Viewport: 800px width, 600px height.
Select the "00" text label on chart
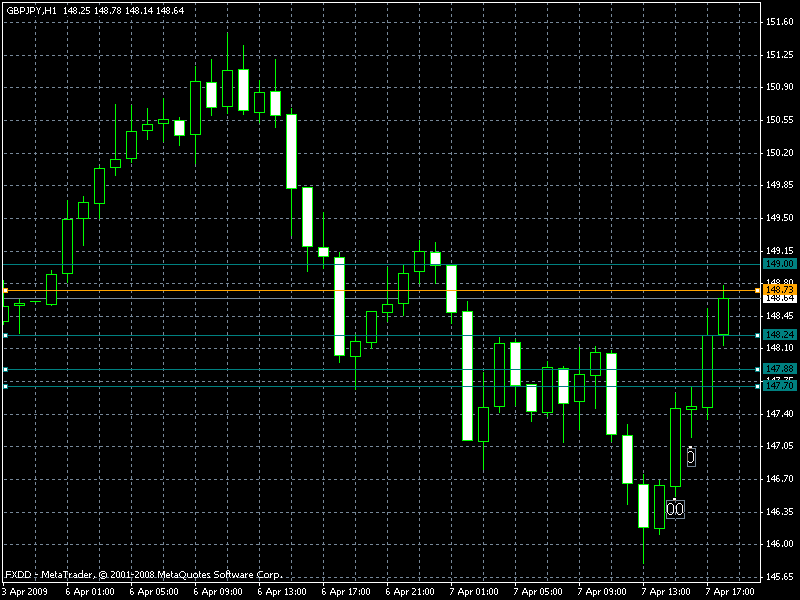(x=675, y=509)
